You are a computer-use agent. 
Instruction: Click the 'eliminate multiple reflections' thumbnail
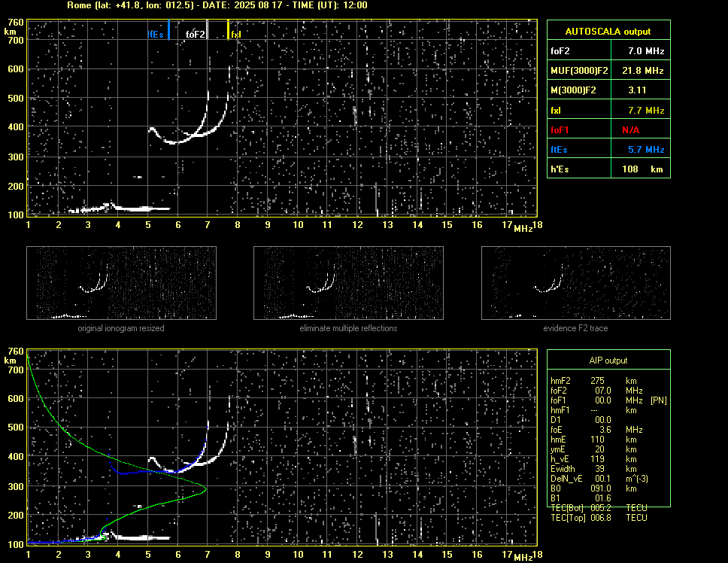pyautogui.click(x=348, y=283)
